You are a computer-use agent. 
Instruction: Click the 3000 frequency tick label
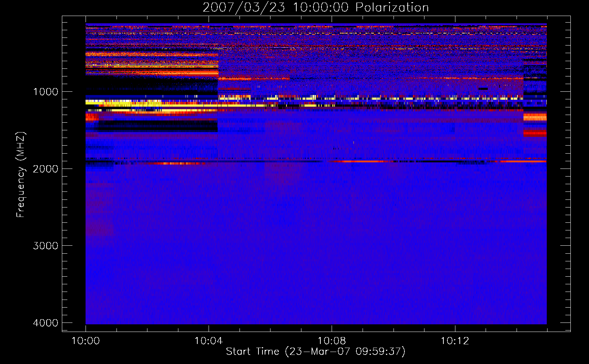coord(46,246)
